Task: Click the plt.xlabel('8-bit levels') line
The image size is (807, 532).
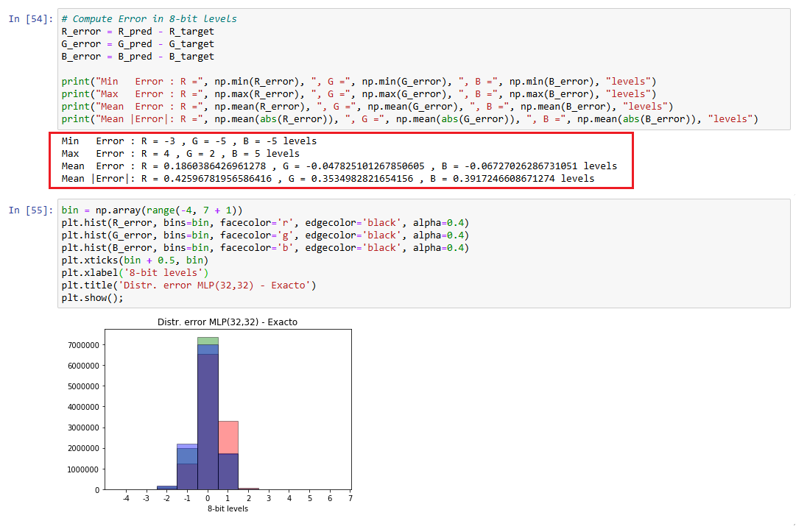Action: pyautogui.click(x=135, y=273)
